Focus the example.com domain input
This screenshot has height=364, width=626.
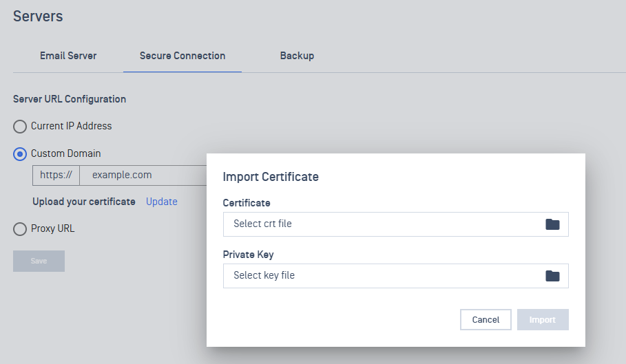click(x=143, y=175)
